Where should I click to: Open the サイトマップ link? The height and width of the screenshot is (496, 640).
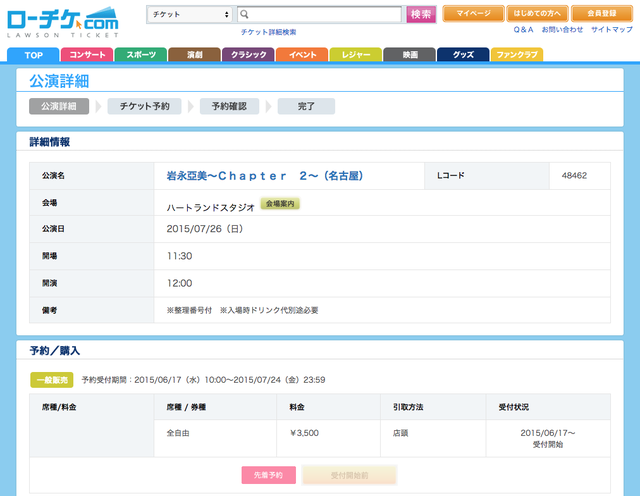pos(612,29)
